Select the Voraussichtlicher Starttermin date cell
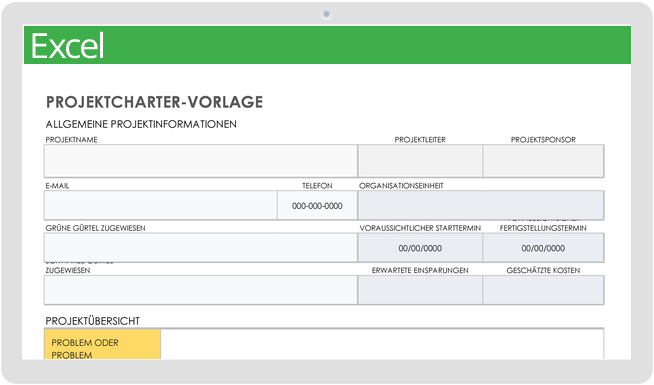654x385 pixels. [420, 248]
